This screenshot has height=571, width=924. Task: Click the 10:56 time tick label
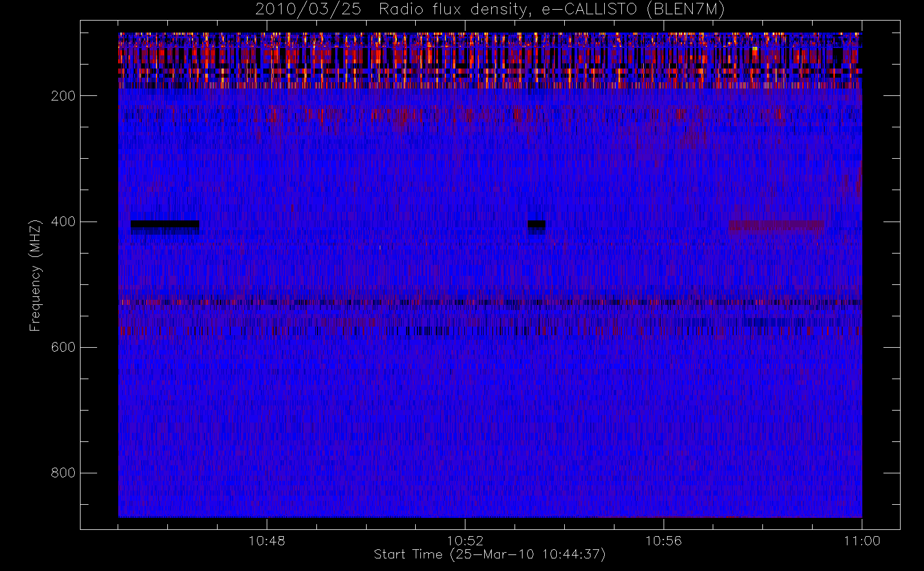pyautogui.click(x=664, y=541)
